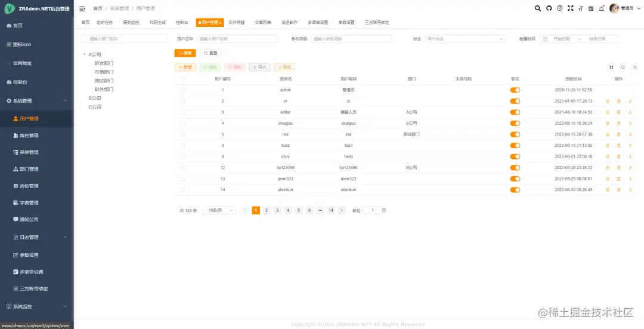Toggle status switch for user ufeinkun
Image resolution: width=644 pixels, height=329 pixels.
point(515,190)
